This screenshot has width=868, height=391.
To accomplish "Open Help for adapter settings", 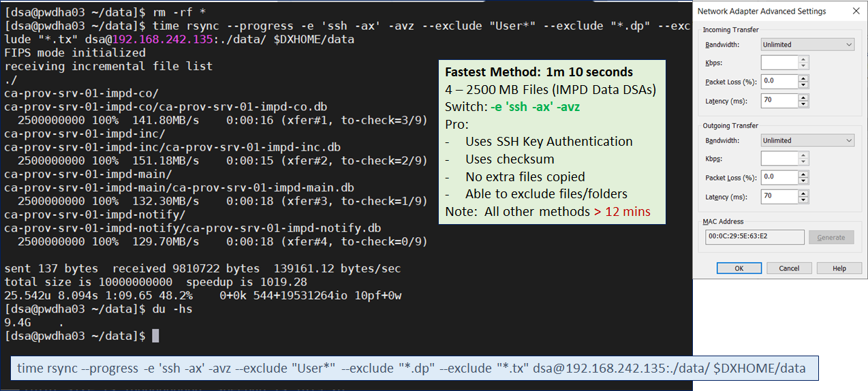I will [839, 268].
